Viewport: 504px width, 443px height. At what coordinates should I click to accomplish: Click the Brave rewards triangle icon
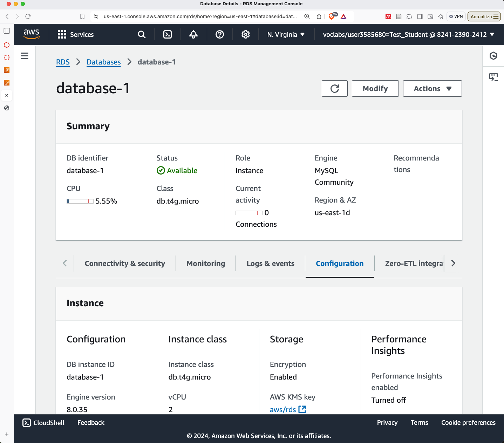click(343, 16)
